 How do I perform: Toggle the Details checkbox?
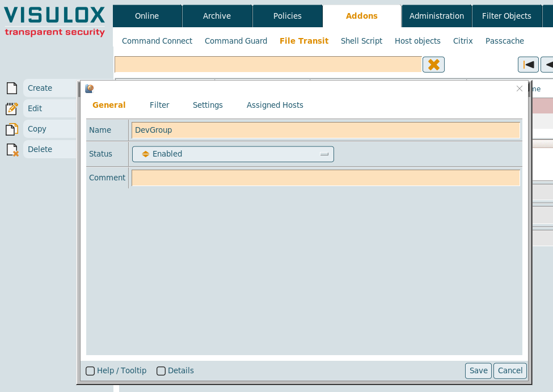[161, 371]
